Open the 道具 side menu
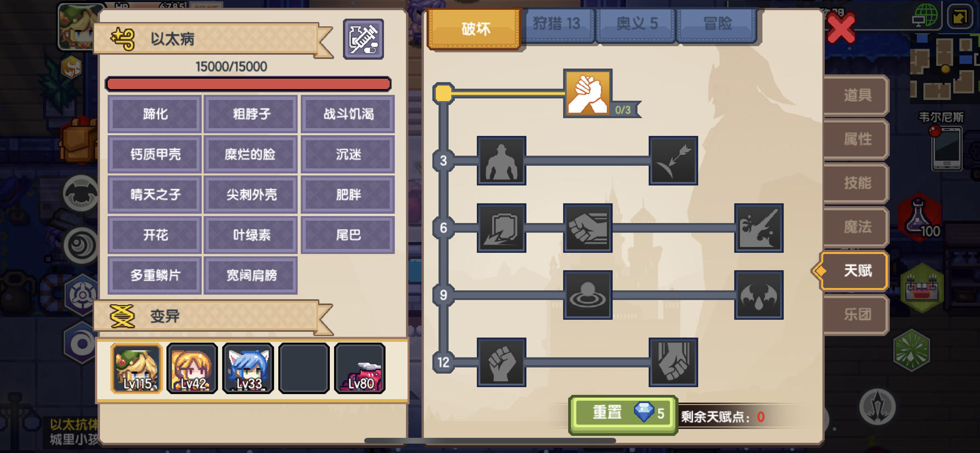This screenshot has width=980, height=453. (856, 95)
